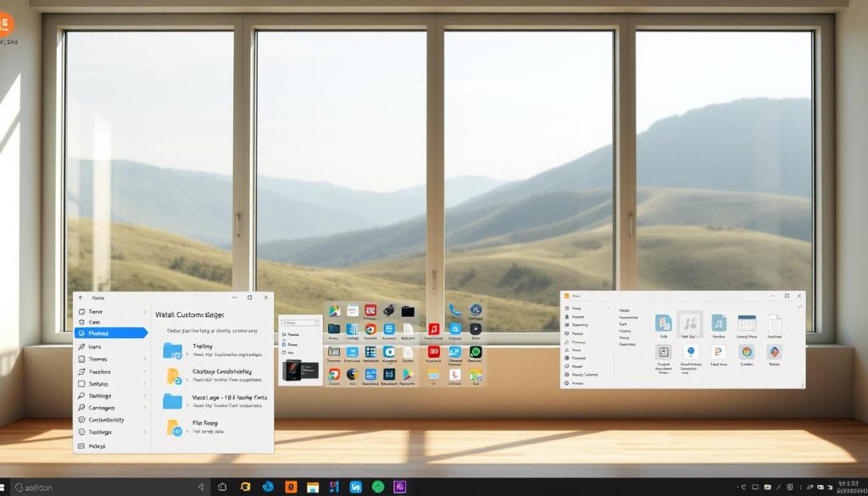
Task: Select the music note tile in the right window
Action: pyautogui.click(x=718, y=322)
